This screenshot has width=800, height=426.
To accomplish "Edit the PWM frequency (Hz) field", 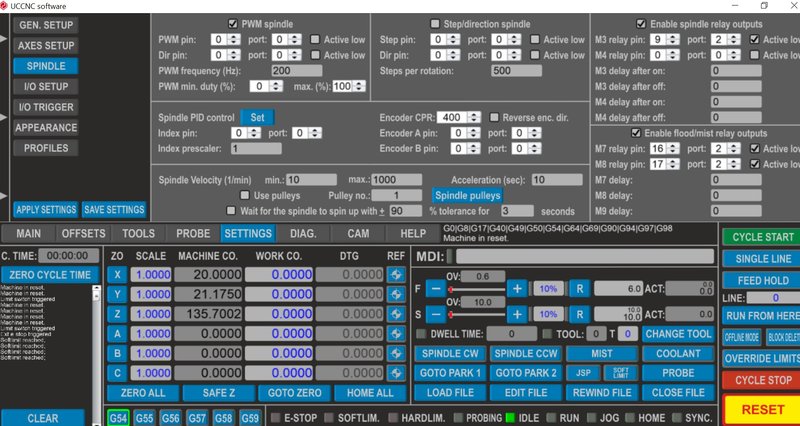I will 297,70.
